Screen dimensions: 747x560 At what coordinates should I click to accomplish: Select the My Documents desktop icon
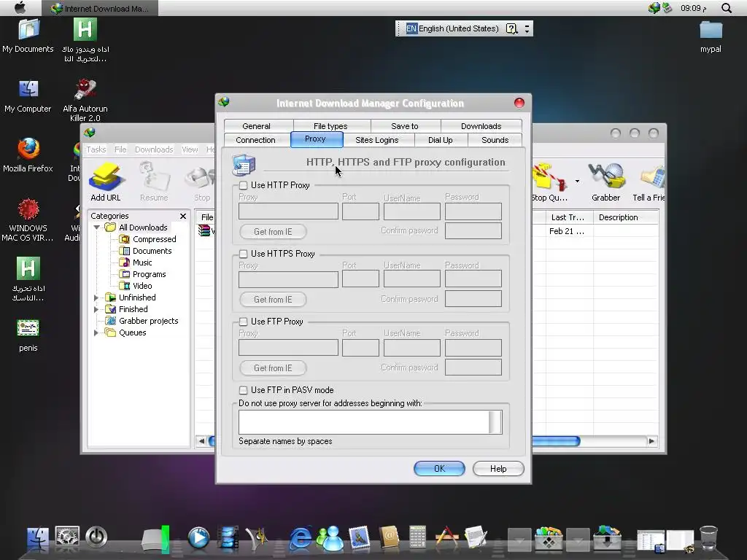[28, 36]
